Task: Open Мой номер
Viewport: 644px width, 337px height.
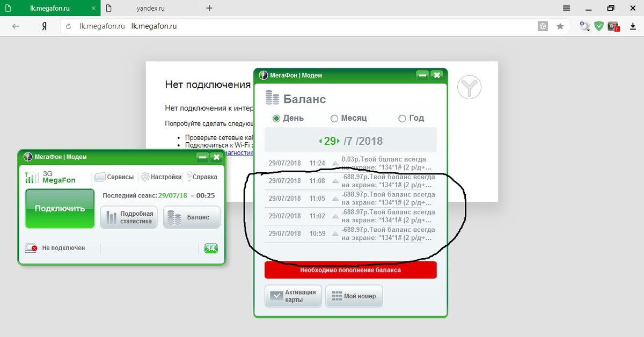Action: (354, 296)
